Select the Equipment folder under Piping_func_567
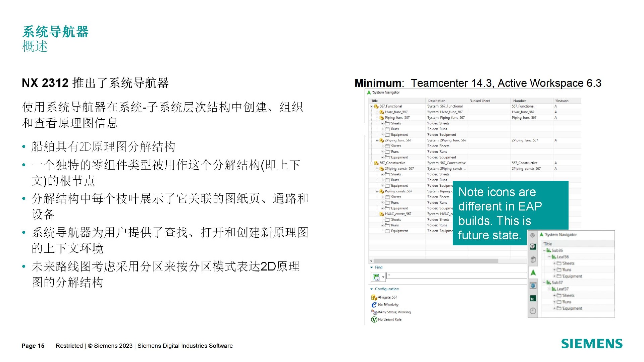644x362 pixels. (x=396, y=135)
